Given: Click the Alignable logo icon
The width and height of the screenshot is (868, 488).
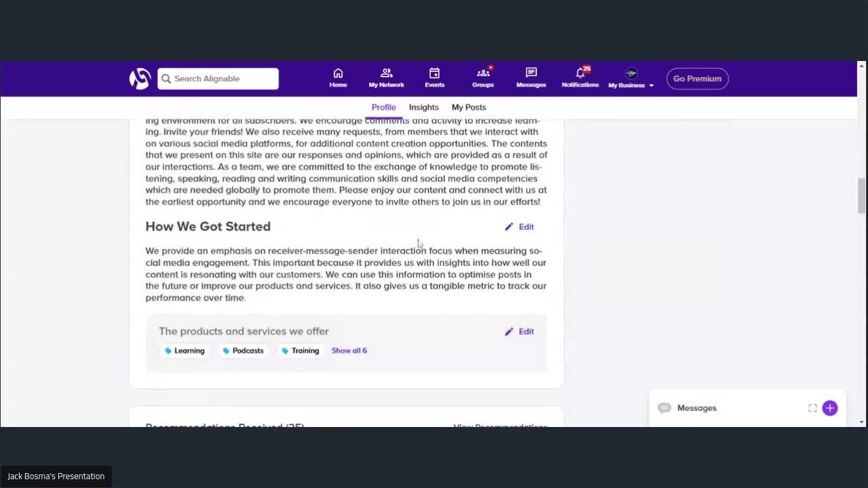Looking at the screenshot, I should (140, 79).
